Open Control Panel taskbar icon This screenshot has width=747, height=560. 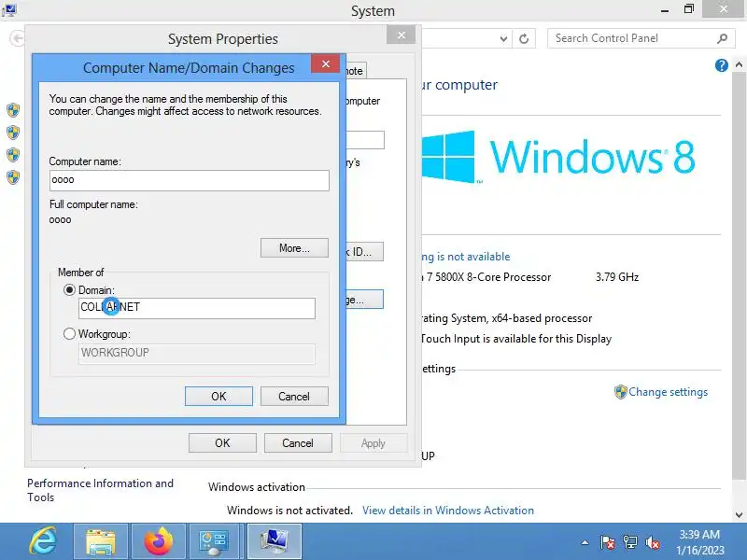coord(215,541)
